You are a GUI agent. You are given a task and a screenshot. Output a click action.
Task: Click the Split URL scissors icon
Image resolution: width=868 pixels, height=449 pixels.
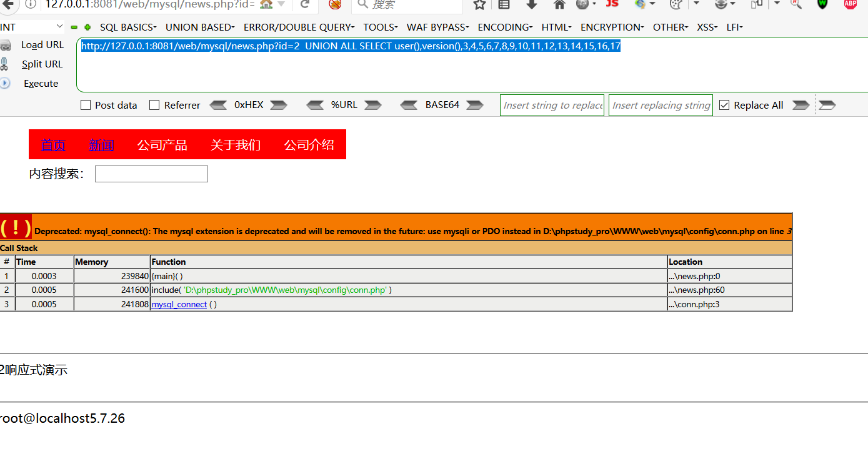(4, 64)
